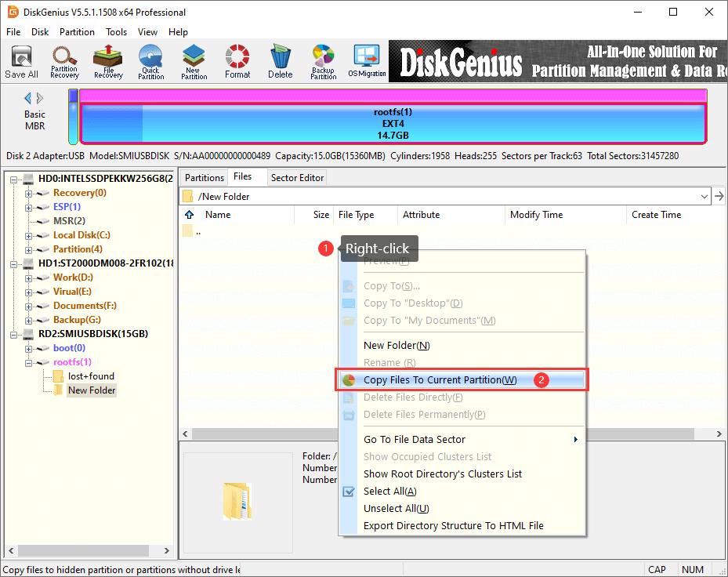Switch to the Sector Editor tab
Screen dimensions: 728x577
pyautogui.click(x=297, y=177)
